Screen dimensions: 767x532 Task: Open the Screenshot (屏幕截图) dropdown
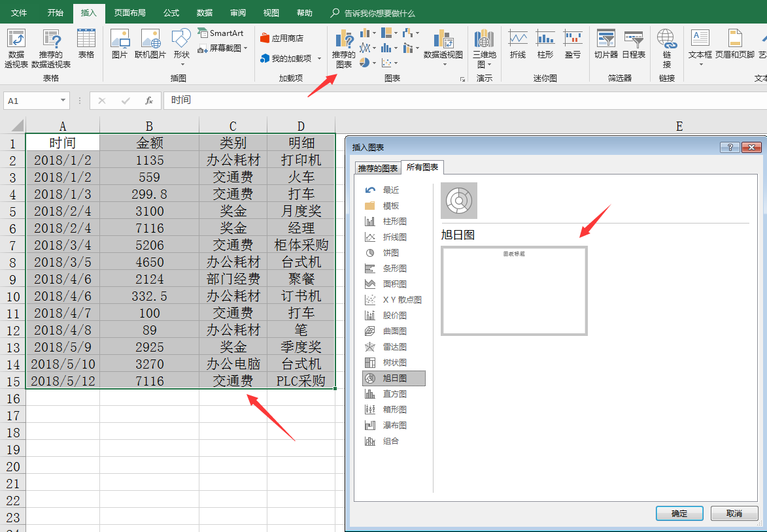[x=222, y=48]
